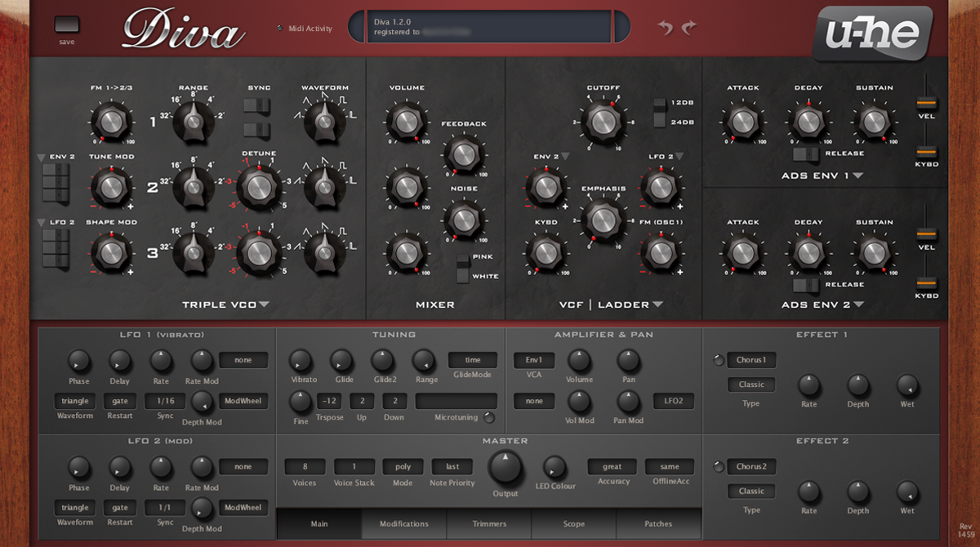
Task: Open the VCF Ladder module dropdown
Action: coord(657,305)
